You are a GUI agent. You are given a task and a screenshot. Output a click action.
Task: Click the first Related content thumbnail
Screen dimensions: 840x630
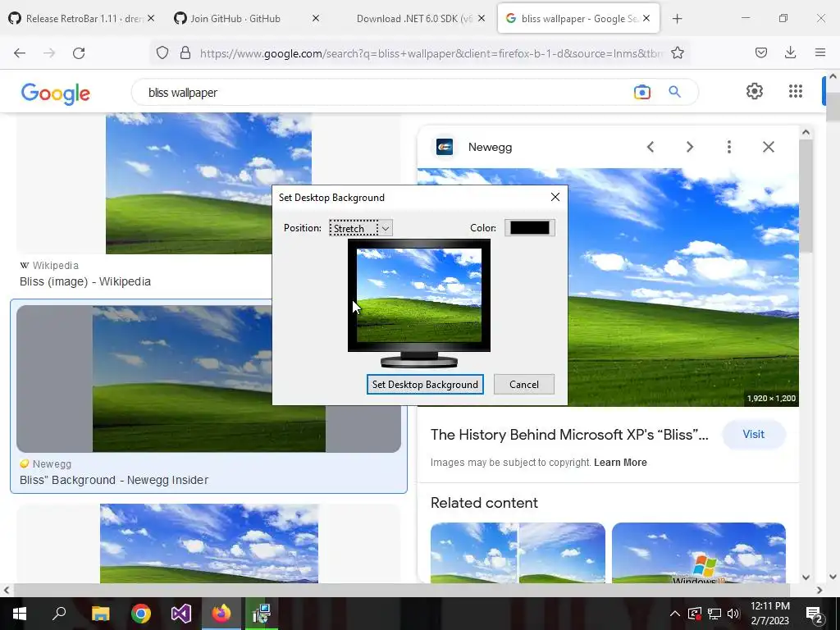518,552
